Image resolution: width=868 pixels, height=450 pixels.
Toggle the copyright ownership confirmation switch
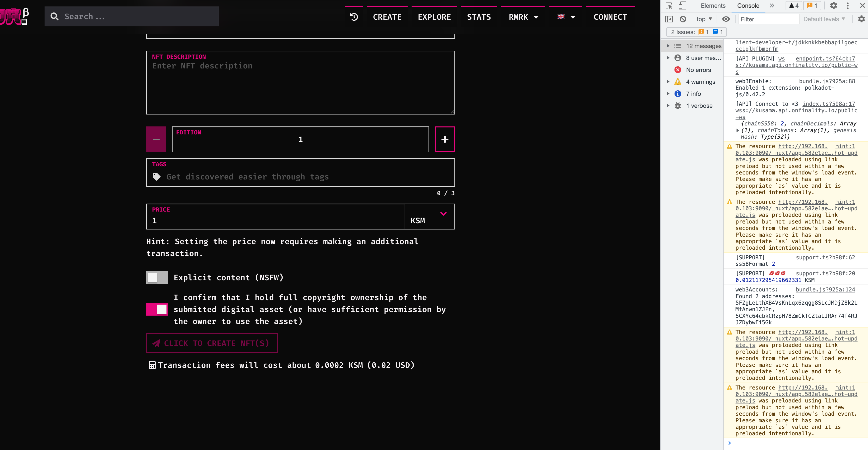tap(157, 309)
